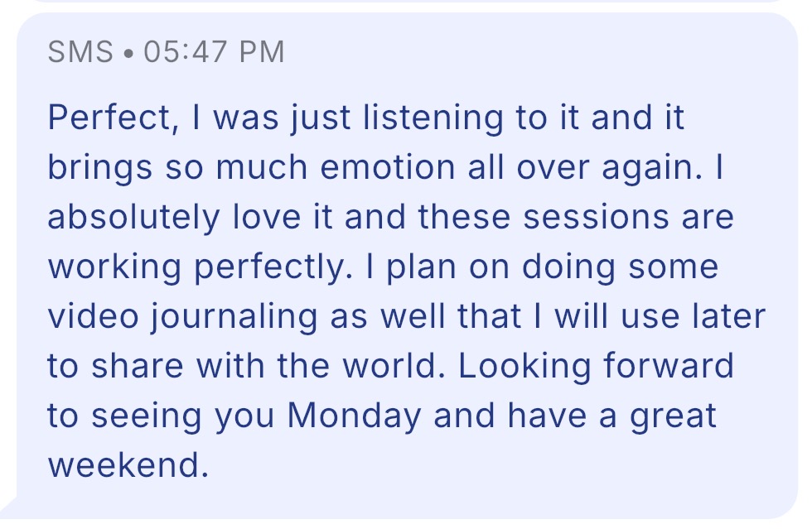
Task: Click the word "journaling" in the message
Action: click(x=234, y=317)
